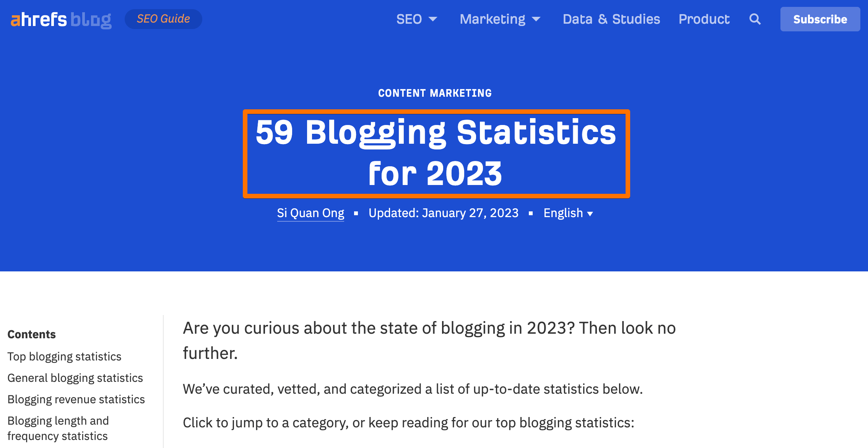This screenshot has width=868, height=448.
Task: Open the English language dropdown
Action: coord(569,213)
